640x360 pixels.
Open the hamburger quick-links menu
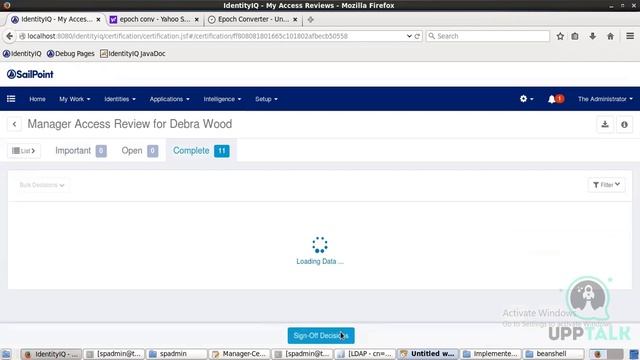(x=11, y=99)
